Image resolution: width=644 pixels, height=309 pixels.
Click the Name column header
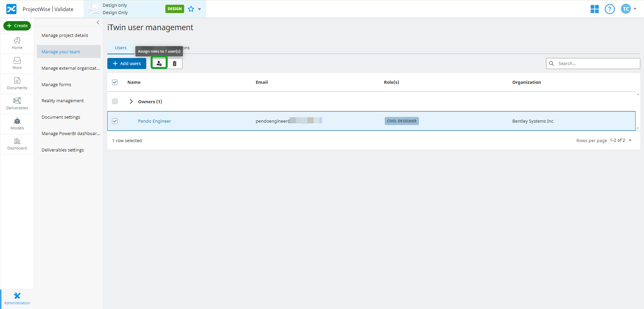pos(134,82)
